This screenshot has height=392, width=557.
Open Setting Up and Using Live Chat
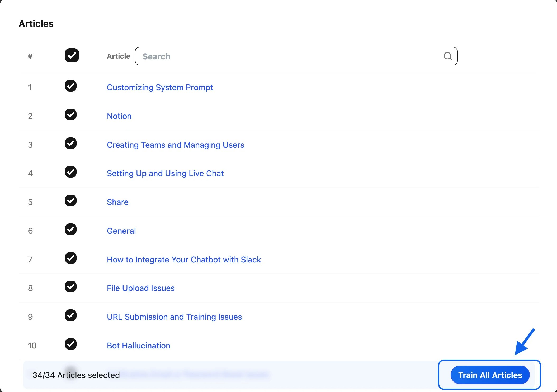tap(165, 173)
